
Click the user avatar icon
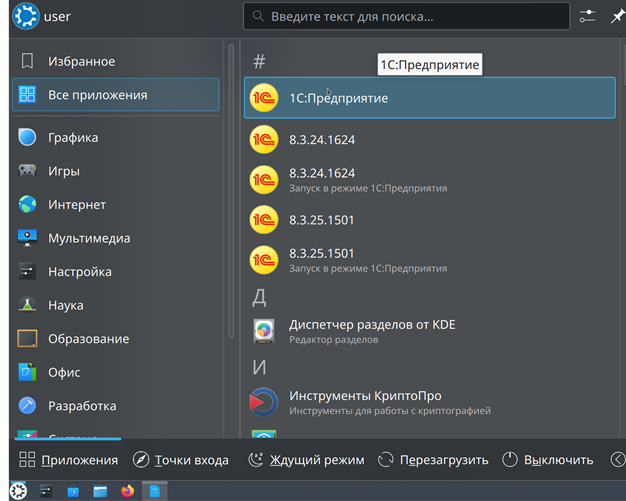[x=26, y=16]
